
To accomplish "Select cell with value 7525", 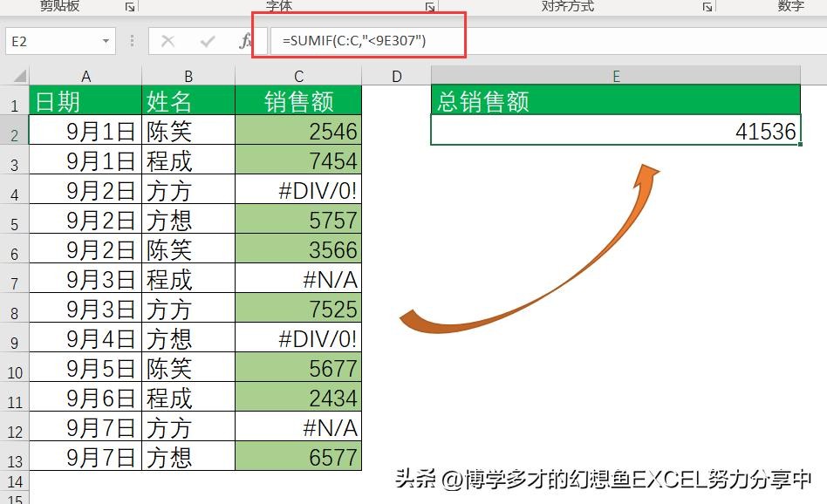I will click(x=298, y=310).
